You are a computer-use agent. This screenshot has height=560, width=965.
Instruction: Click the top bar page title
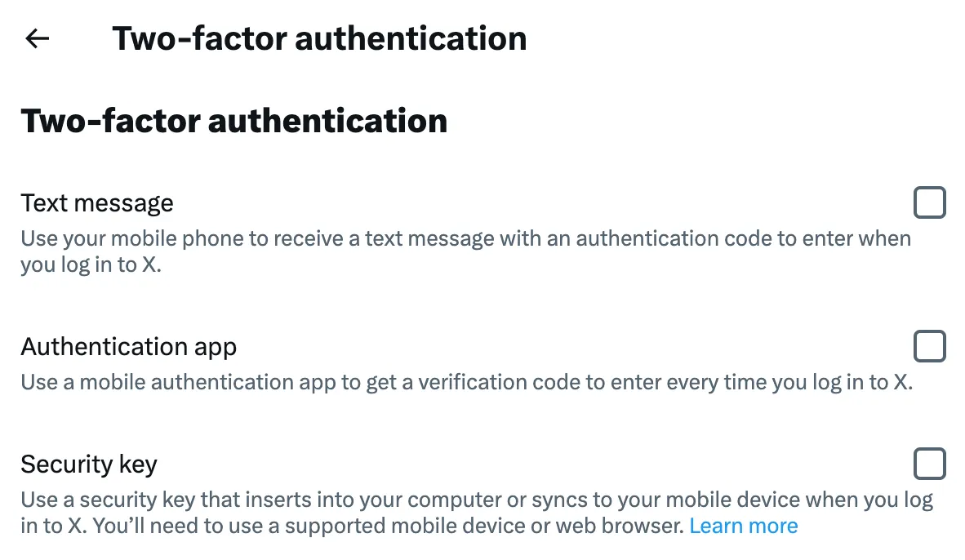click(319, 38)
